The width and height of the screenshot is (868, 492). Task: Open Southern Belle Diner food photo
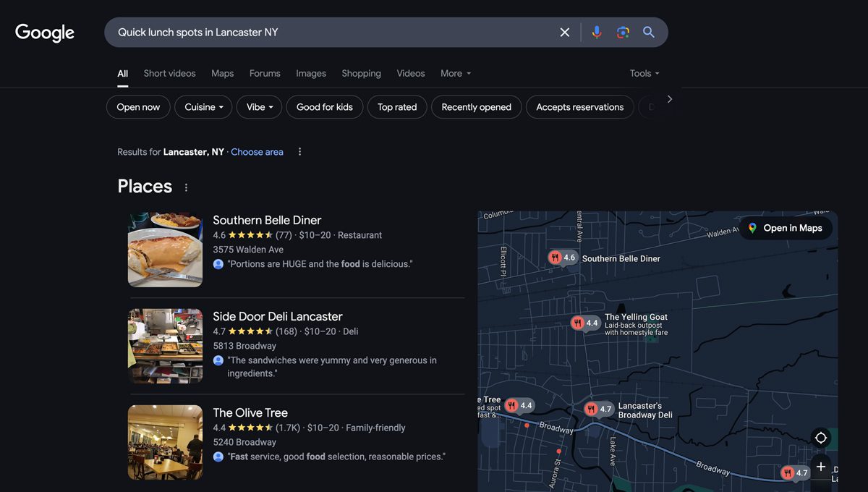165,250
